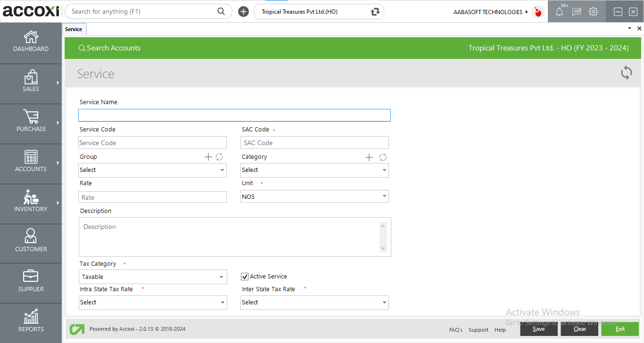Click the Description scrollbar down arrow
Screen dimensions: 644x343
(x=383, y=248)
